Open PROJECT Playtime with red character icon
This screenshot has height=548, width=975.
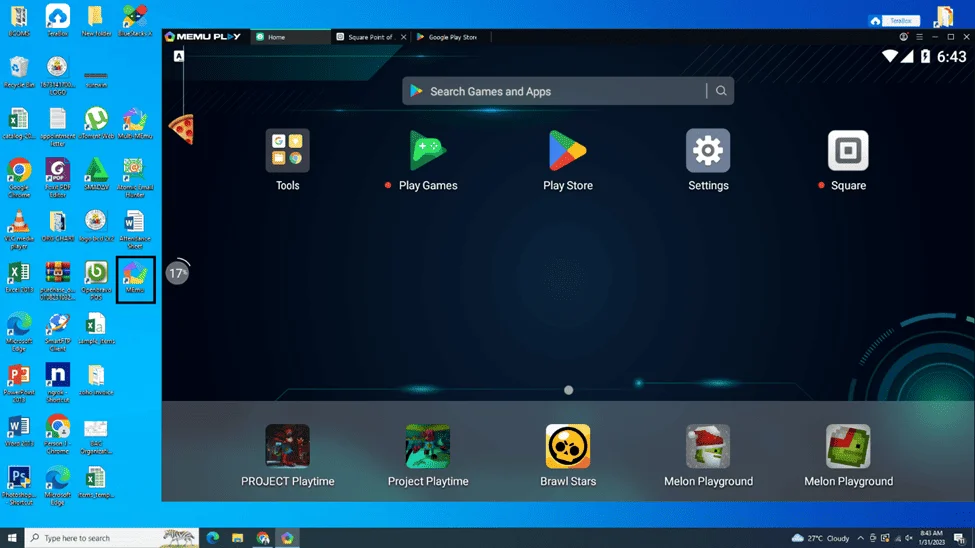tap(287, 446)
